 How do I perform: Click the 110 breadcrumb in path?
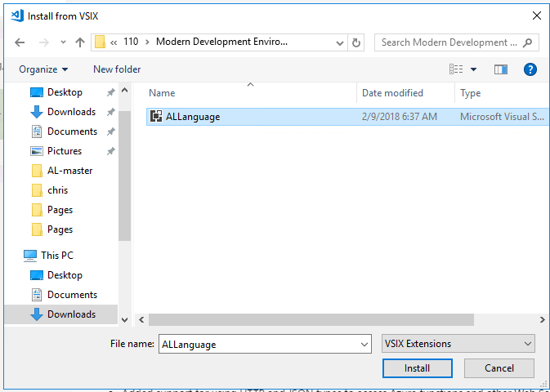pos(131,42)
